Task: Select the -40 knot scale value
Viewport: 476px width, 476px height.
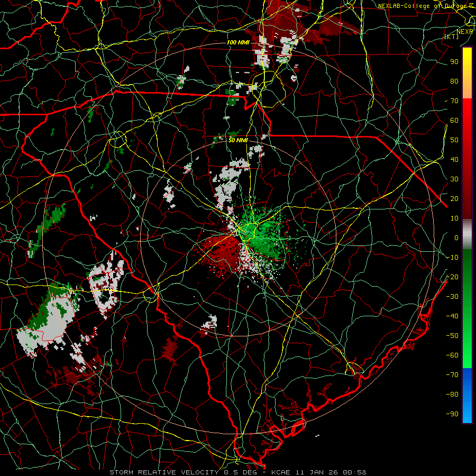Action: click(x=452, y=316)
